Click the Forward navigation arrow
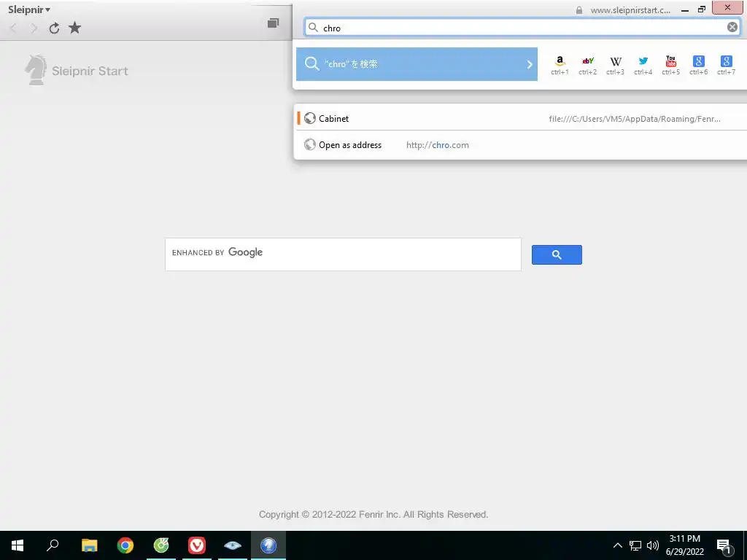The width and height of the screenshot is (747, 560). 34,28
